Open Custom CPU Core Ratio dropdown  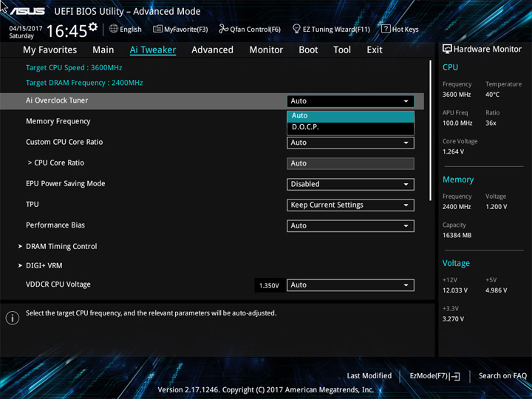350,143
